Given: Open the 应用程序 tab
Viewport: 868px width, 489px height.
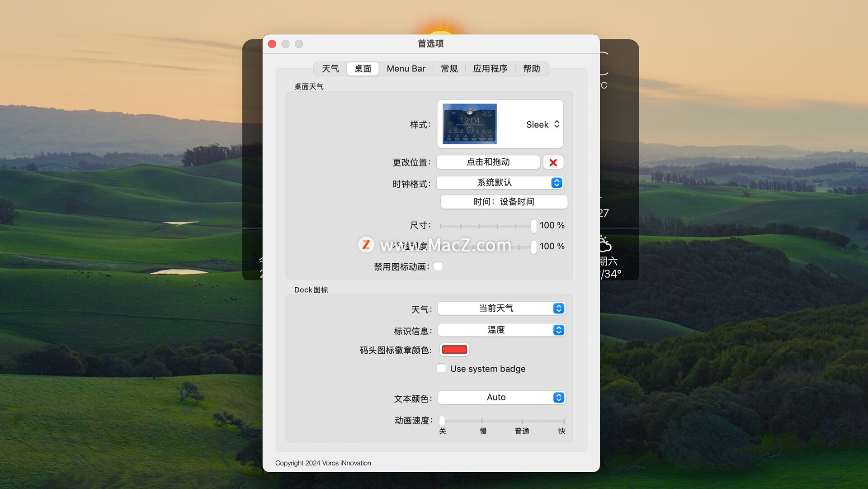Looking at the screenshot, I should 490,69.
